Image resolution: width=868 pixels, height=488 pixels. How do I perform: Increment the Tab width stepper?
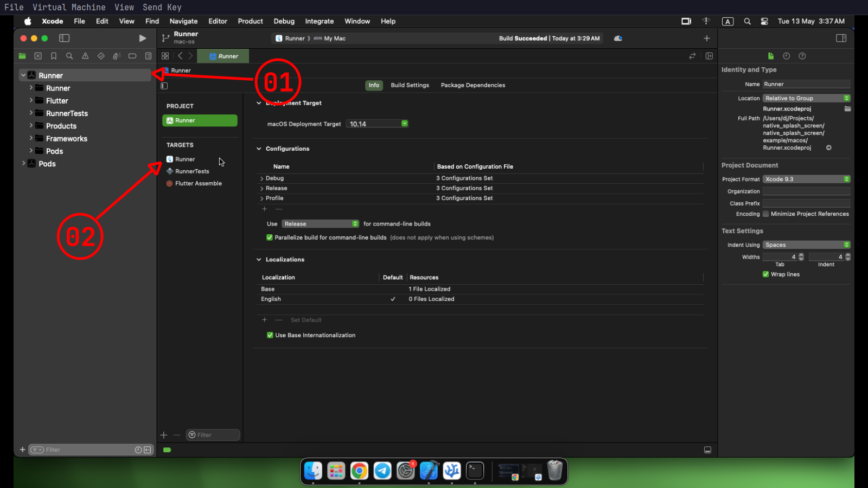point(801,255)
